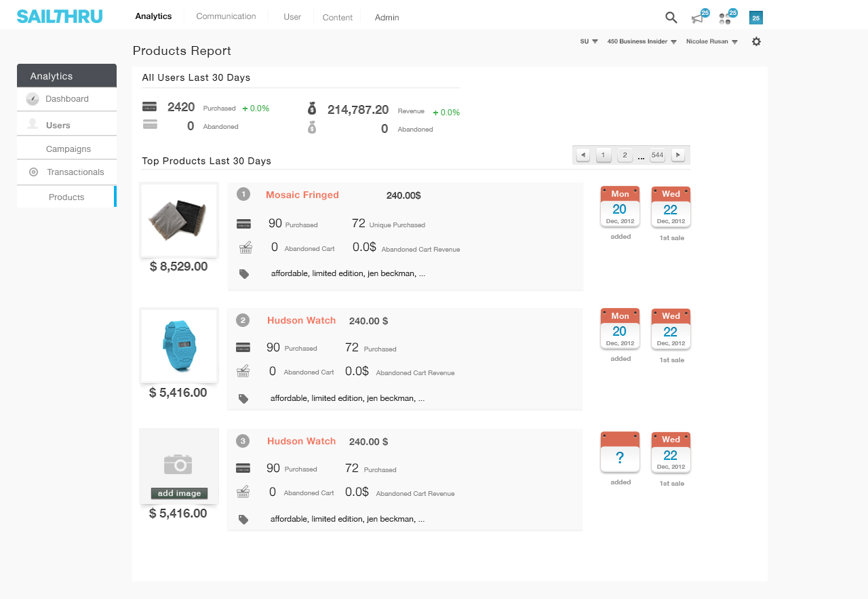868x599 pixels.
Task: Click the faded money bag for Abandoned revenue
Action: pos(312,127)
